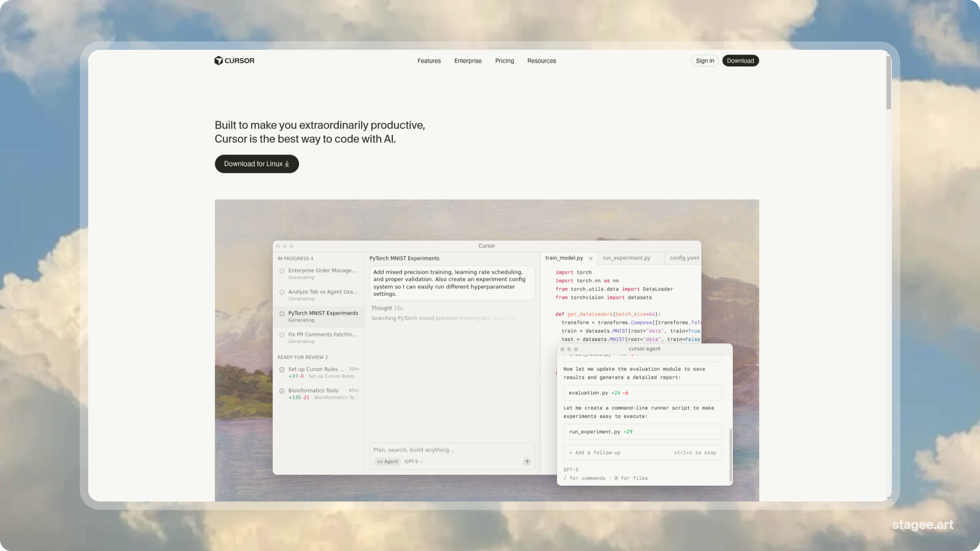The width and height of the screenshot is (980, 551).
Task: Open the GPT-5 model dropdown
Action: click(414, 462)
